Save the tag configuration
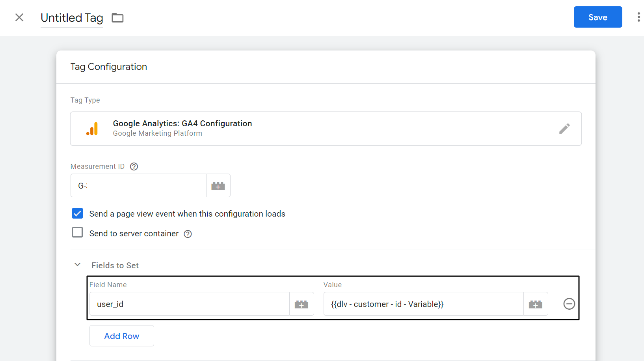The image size is (644, 361). [x=597, y=17]
